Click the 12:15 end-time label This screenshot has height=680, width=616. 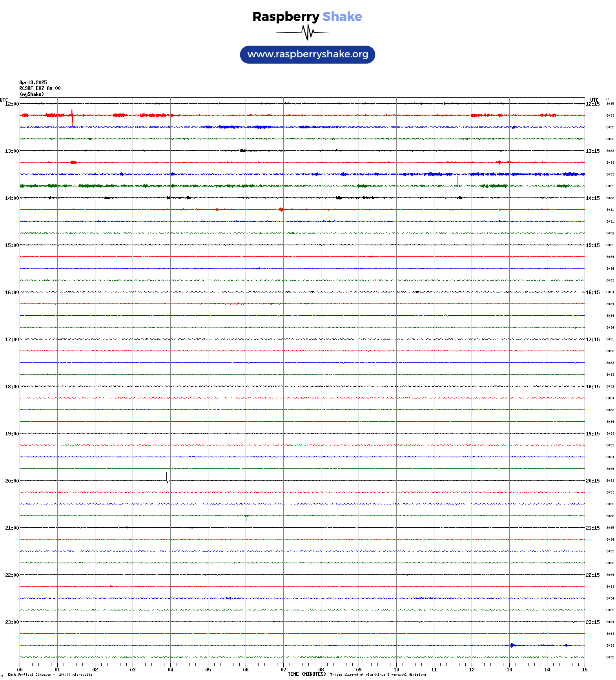[593, 104]
